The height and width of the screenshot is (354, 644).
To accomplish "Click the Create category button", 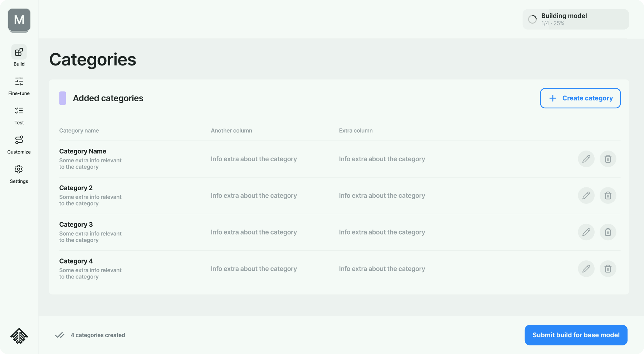I will click(580, 98).
